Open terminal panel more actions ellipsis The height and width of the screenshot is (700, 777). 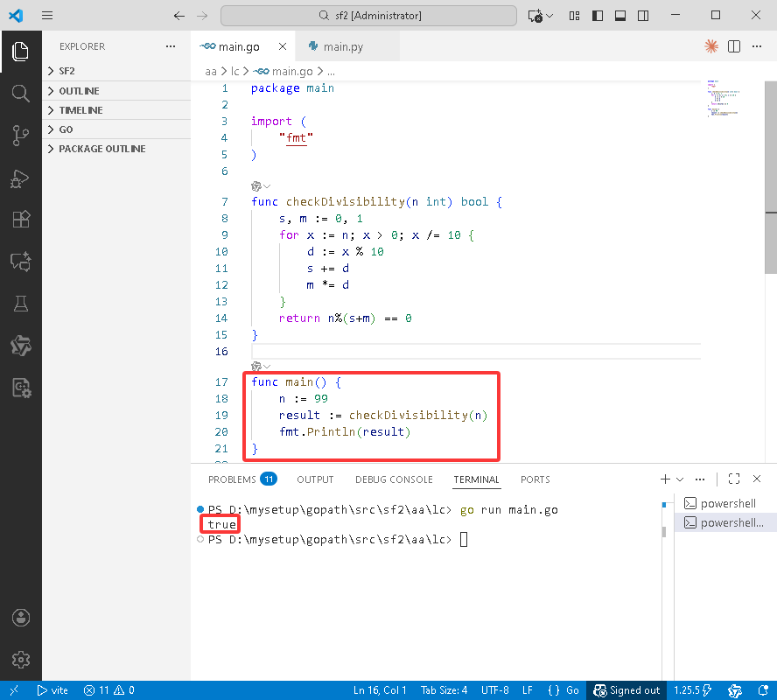click(x=700, y=479)
